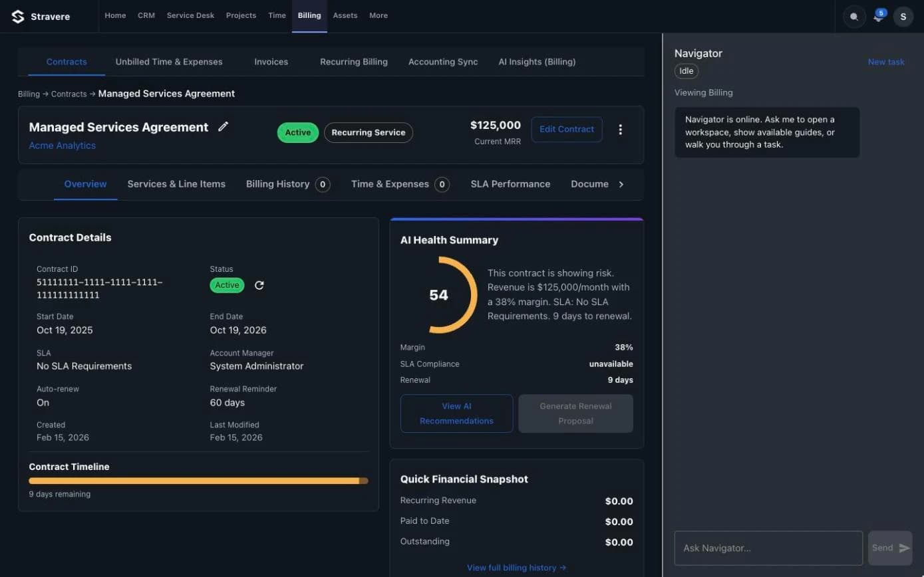Go to the Home menu
Viewport: 924px width, 577px height.
(x=115, y=15)
